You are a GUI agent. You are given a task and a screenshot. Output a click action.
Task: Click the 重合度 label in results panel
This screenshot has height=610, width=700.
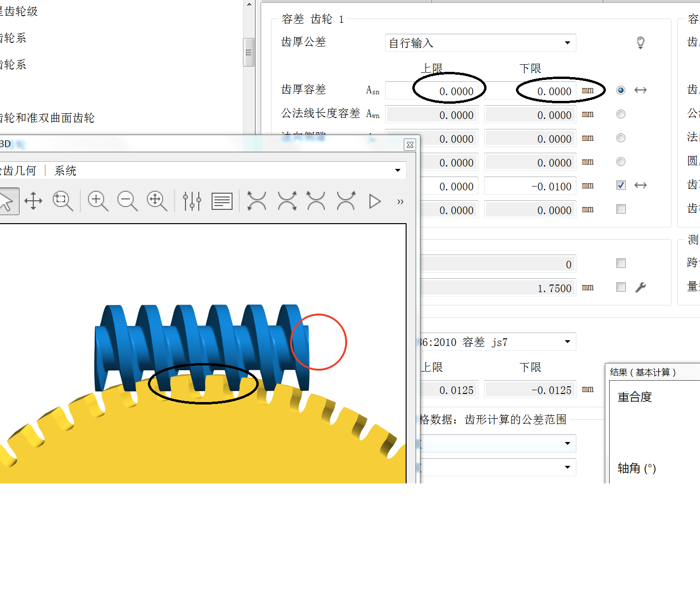635,397
